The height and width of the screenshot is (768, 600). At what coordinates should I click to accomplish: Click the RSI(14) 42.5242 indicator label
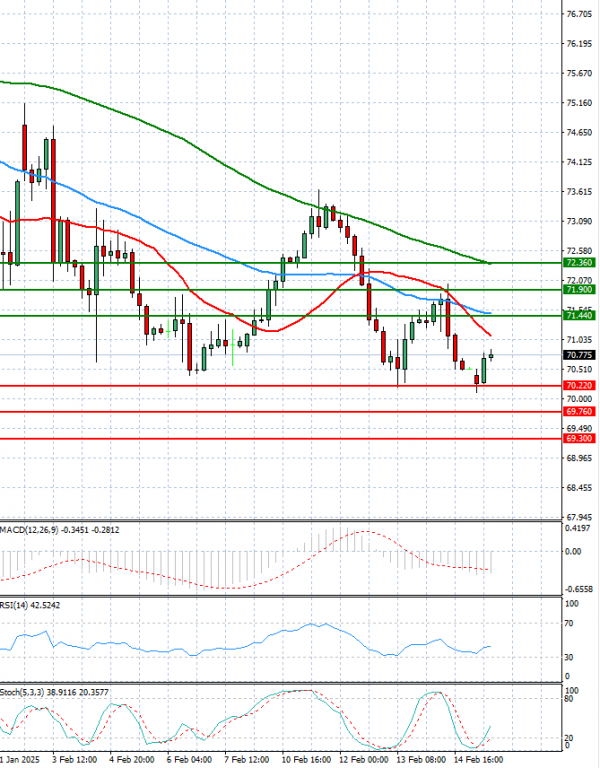pos(30,605)
